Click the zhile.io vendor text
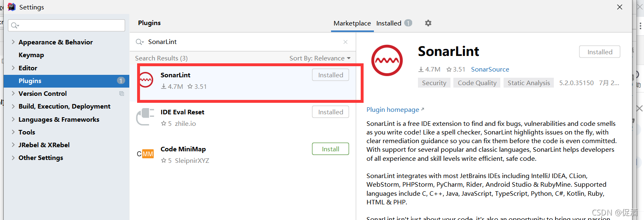This screenshot has width=644, height=220. click(x=185, y=123)
